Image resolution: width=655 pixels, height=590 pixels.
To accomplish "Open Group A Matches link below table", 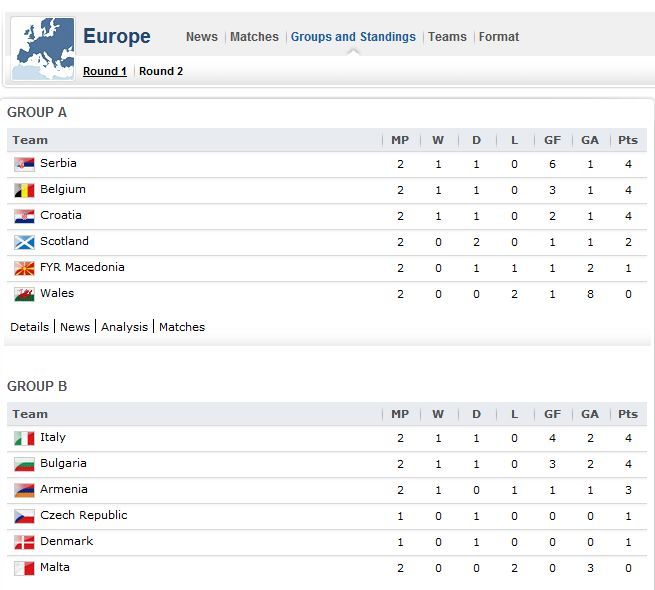I will click(x=182, y=327).
